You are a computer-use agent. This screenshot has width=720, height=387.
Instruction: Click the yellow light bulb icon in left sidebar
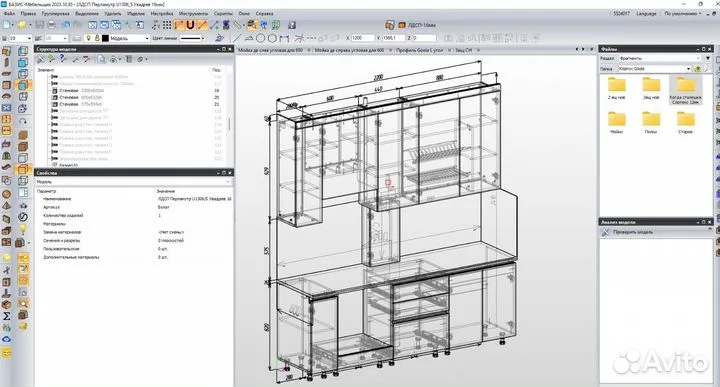coord(22,229)
